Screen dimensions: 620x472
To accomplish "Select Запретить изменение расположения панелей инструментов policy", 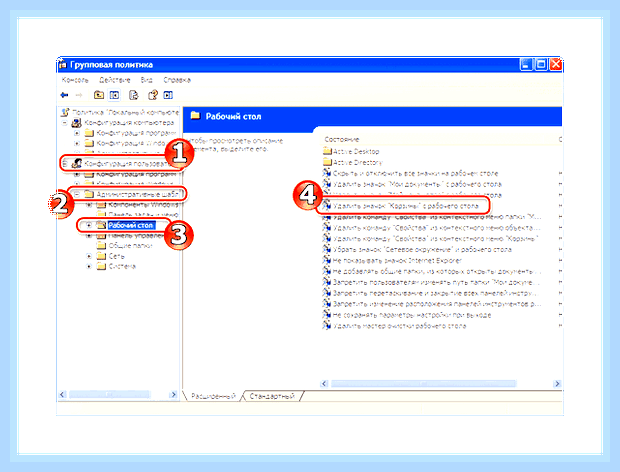I will click(x=437, y=304).
